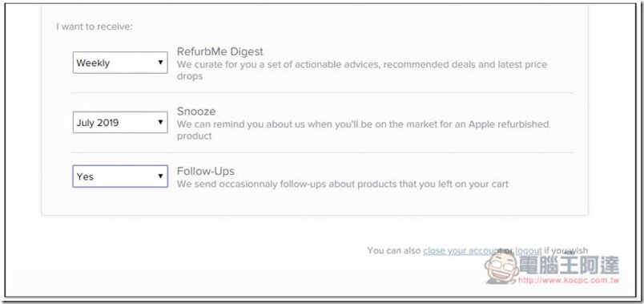Click the arrow on the July 2019 dropdown
The image size is (644, 304).
160,122
